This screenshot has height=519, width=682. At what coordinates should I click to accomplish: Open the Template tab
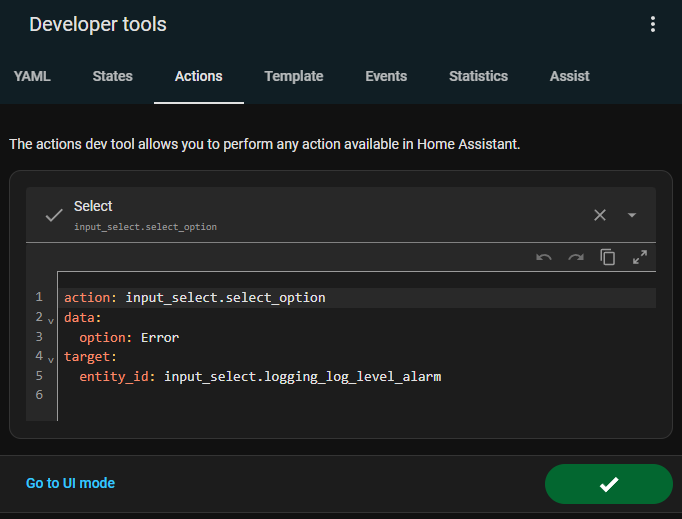click(x=294, y=76)
